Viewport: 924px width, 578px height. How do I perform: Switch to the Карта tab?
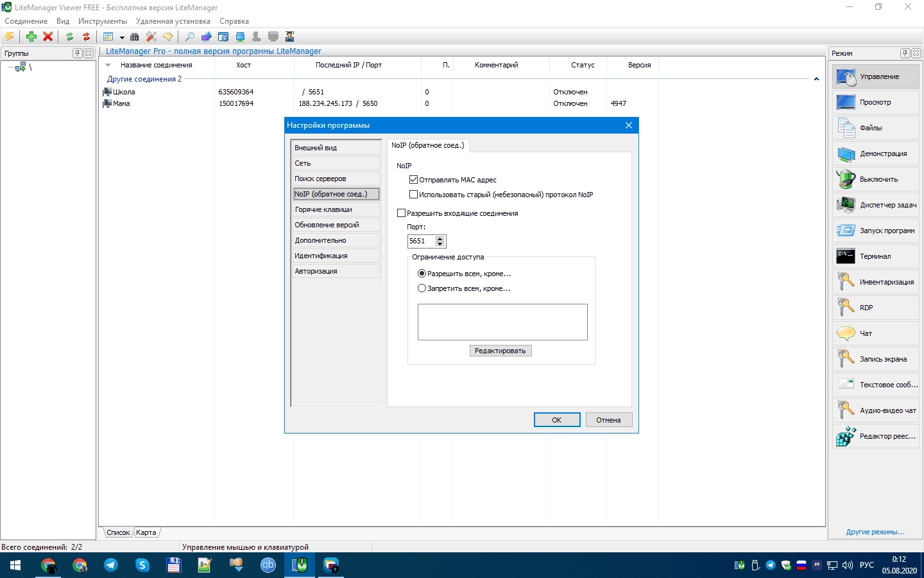(146, 532)
